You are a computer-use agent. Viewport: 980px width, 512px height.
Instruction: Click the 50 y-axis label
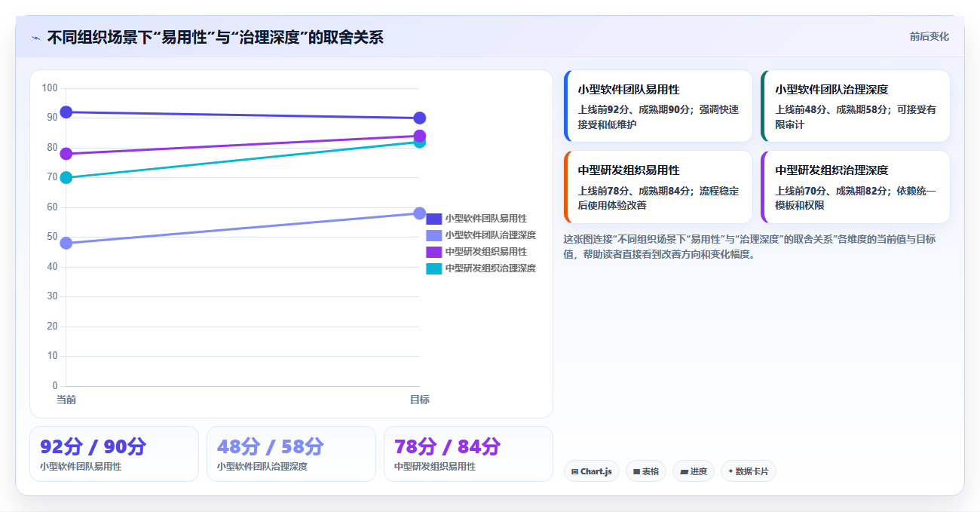(52, 237)
